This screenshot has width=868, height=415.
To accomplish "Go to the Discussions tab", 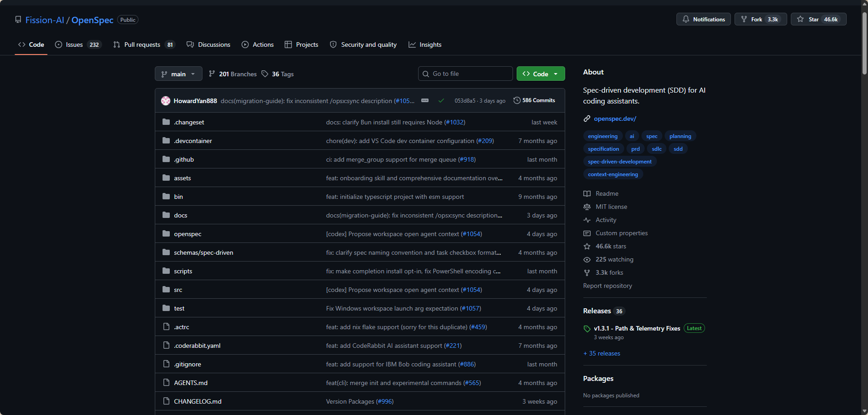I will (x=208, y=44).
